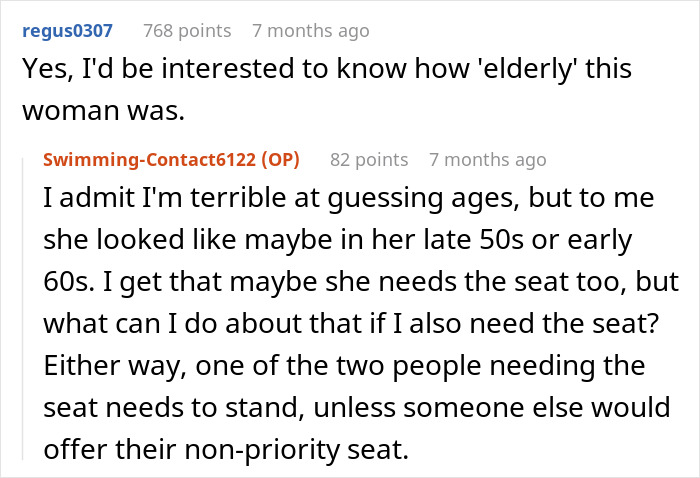Viewport: 700px width, 478px height.
Task: Open timestamp link on regus0307's comment
Action: click(310, 30)
